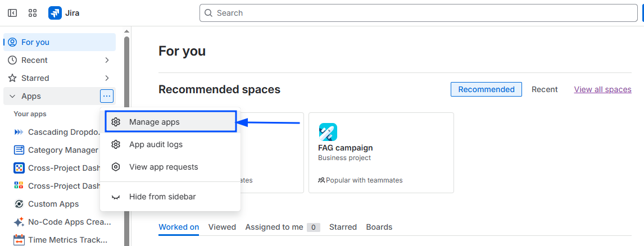Screen dimensions: 644x246
Task: Open No-Code Apps Creator icon
Action: pyautogui.click(x=19, y=222)
